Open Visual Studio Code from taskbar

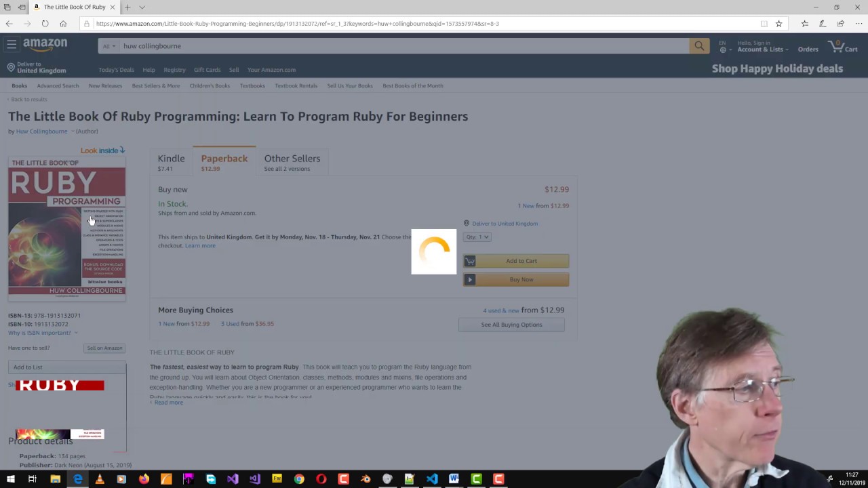pyautogui.click(x=432, y=479)
